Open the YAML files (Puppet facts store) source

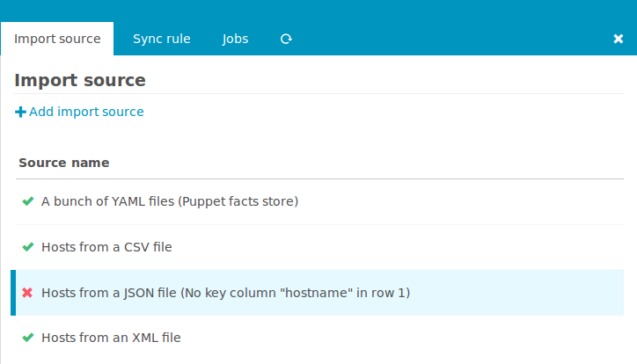point(170,201)
